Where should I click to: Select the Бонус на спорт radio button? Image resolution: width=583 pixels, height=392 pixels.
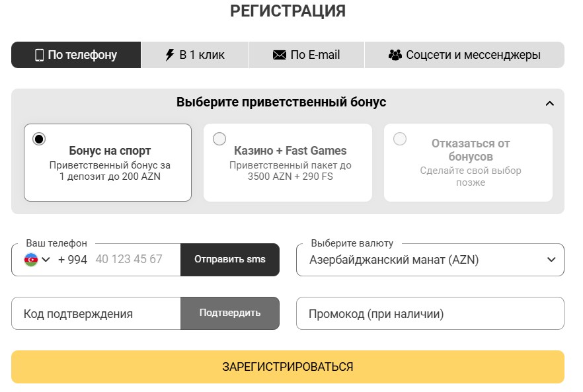point(39,139)
